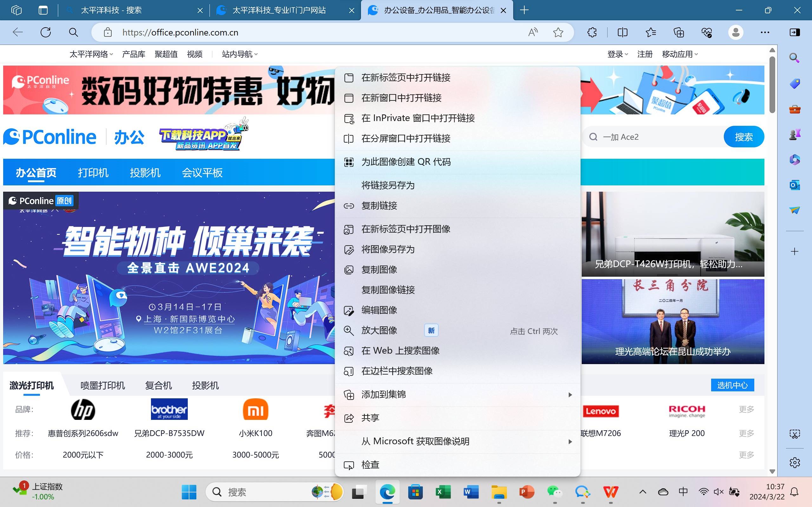Select 将图像另存为 from context menu

coord(388,249)
